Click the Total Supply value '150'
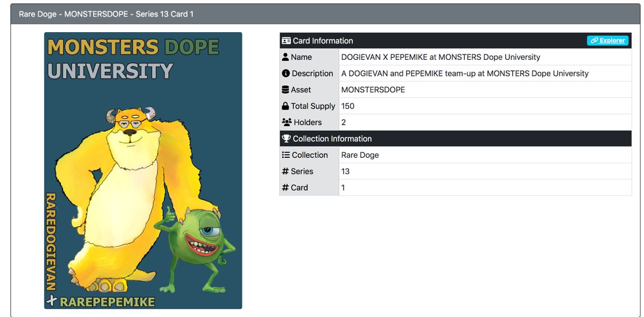This screenshot has width=644, height=317. pyautogui.click(x=348, y=106)
